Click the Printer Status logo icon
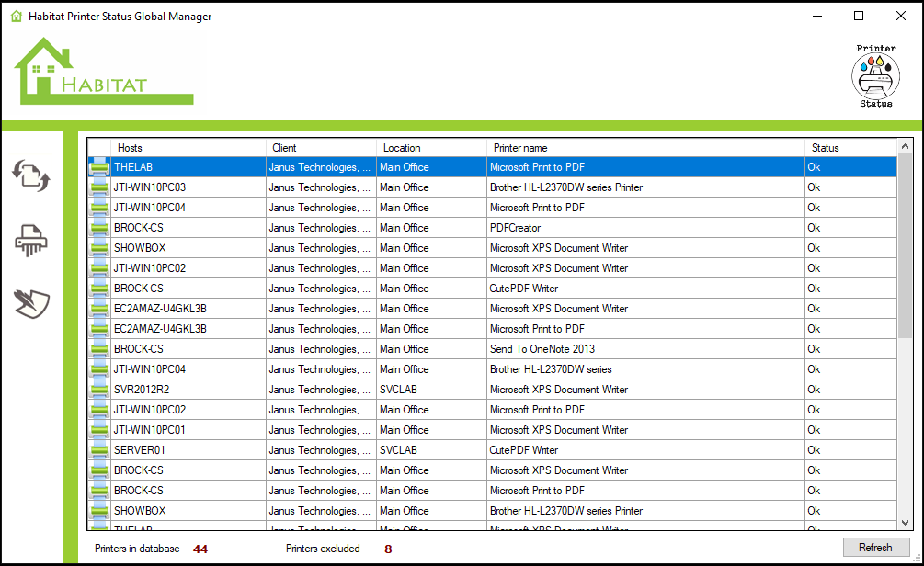 (875, 76)
